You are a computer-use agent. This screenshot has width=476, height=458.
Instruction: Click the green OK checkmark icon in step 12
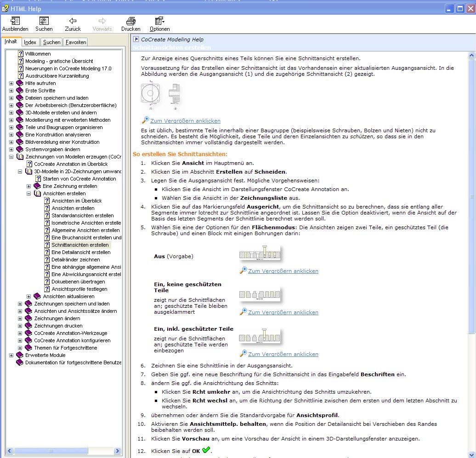coord(206,450)
